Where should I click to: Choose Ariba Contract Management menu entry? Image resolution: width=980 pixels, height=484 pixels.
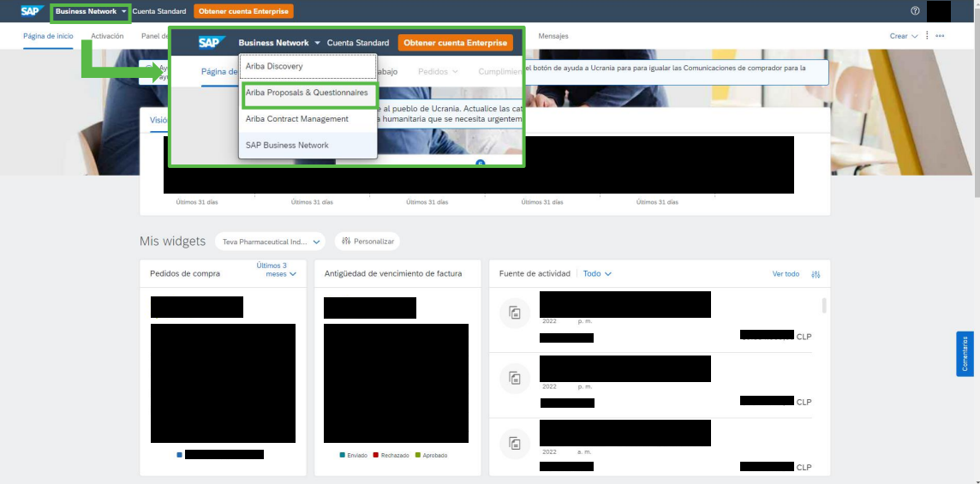[308, 119]
